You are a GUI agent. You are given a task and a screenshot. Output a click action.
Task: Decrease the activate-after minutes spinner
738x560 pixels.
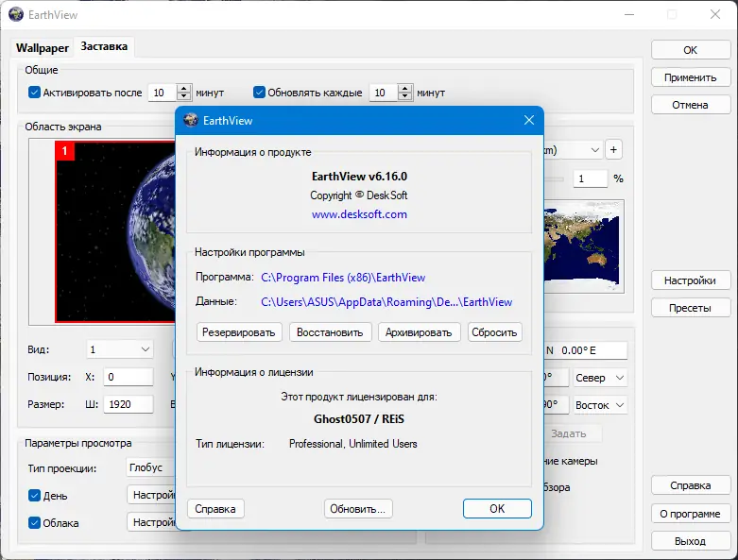click(184, 96)
